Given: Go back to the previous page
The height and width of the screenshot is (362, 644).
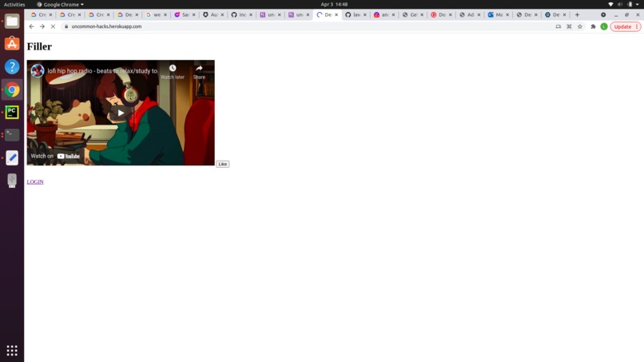Looking at the screenshot, I should [32, 26].
